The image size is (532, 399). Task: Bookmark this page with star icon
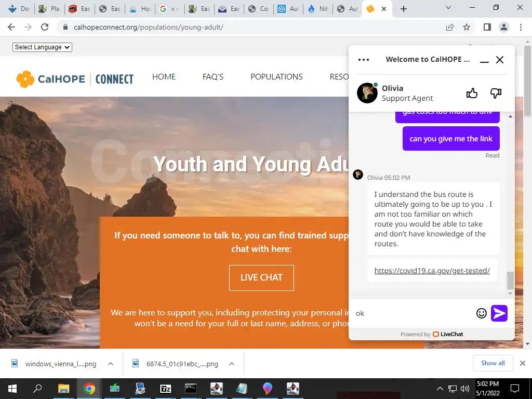click(467, 27)
